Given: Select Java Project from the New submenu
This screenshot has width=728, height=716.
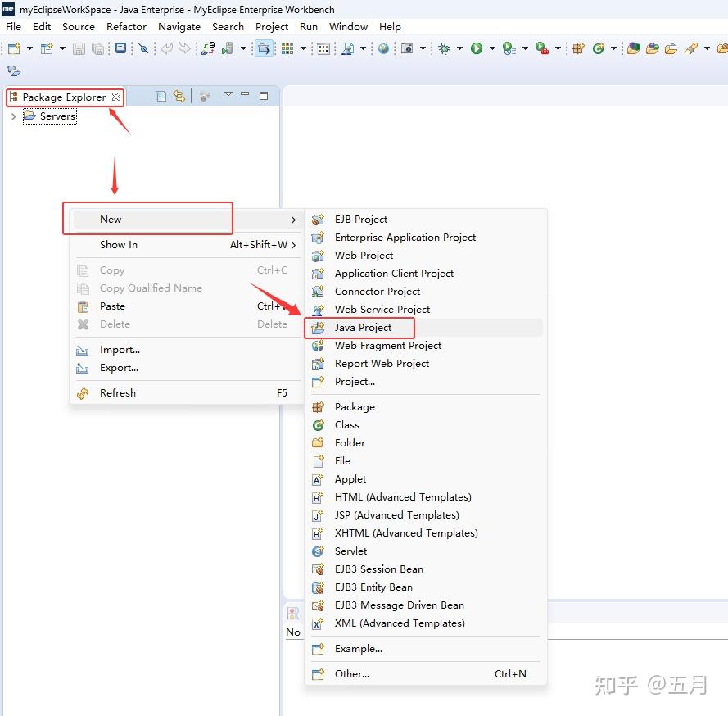Looking at the screenshot, I should tap(364, 327).
